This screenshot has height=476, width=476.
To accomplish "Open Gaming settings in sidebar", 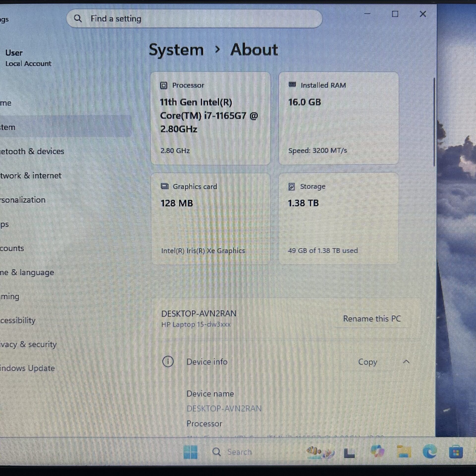I will coord(10,297).
